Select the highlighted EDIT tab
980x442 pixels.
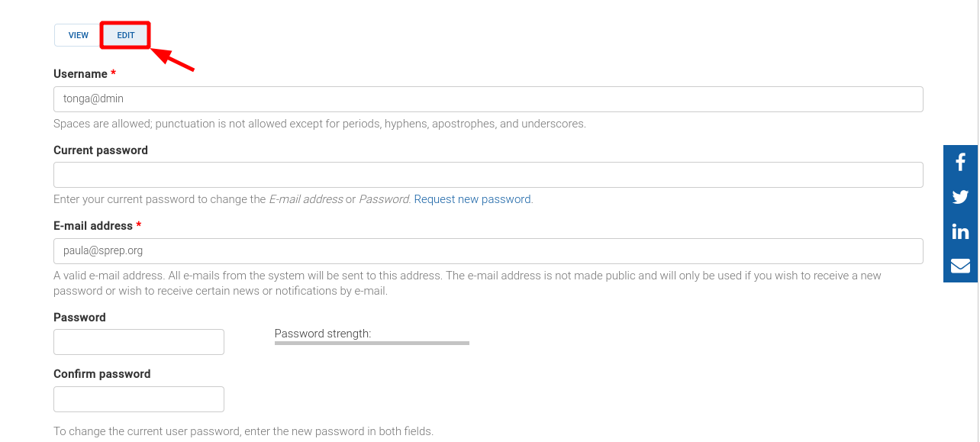pos(126,35)
